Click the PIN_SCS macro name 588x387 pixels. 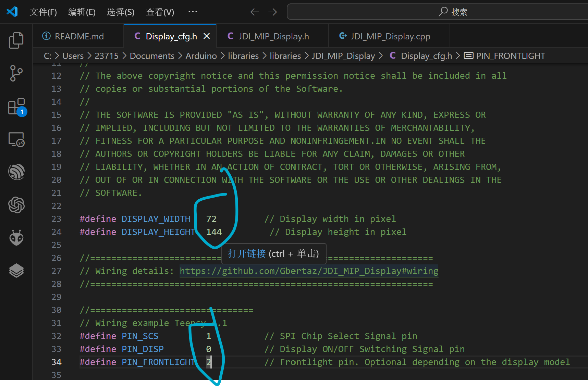coord(140,336)
